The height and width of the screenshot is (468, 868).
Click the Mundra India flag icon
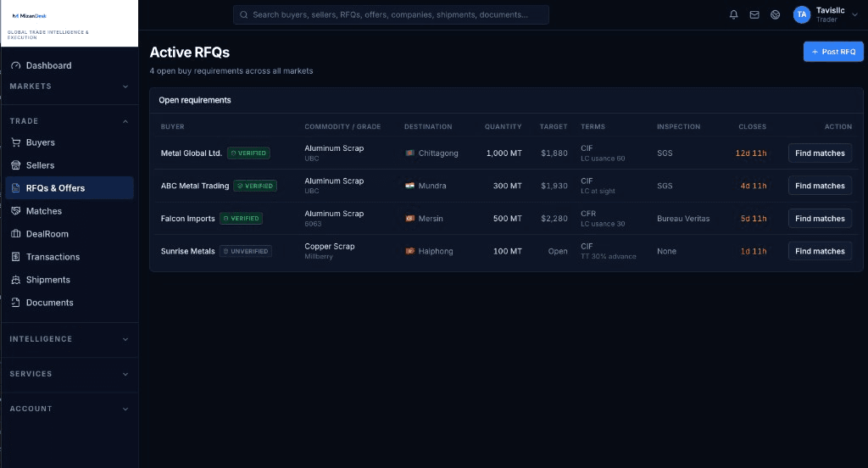pos(409,186)
